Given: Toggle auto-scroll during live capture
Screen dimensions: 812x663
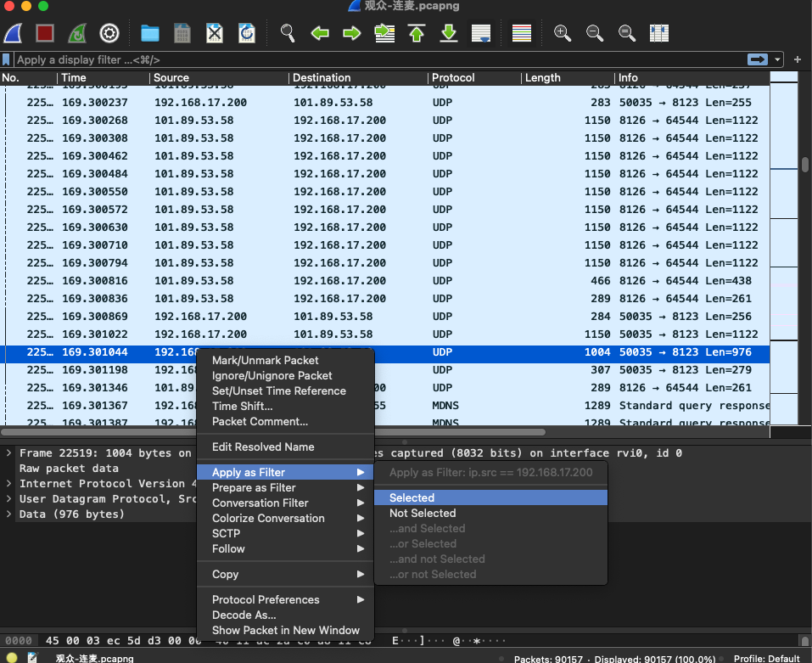Looking at the screenshot, I should 481,33.
